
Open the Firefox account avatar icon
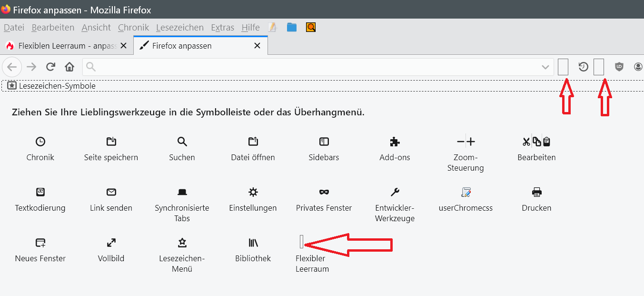pos(638,67)
